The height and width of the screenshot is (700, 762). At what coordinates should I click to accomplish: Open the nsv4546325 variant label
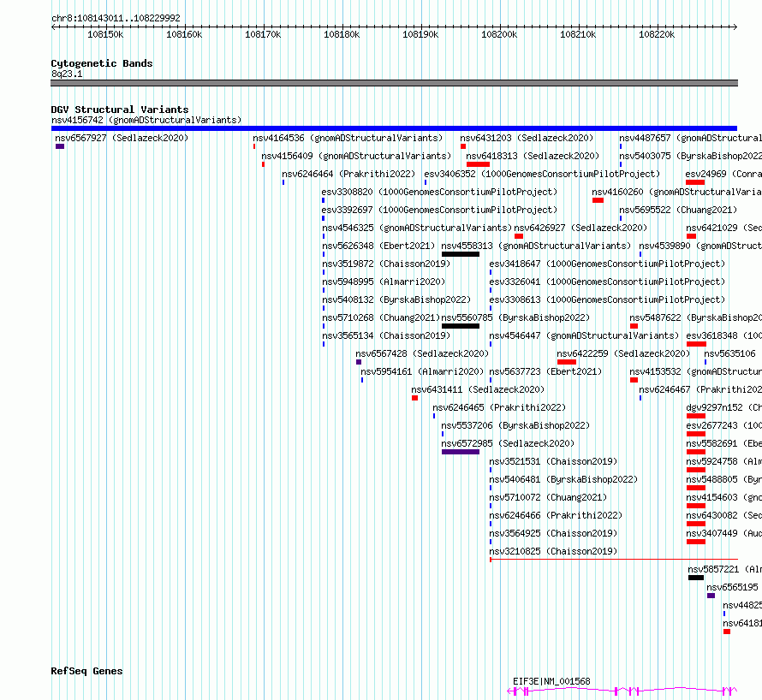point(417,228)
